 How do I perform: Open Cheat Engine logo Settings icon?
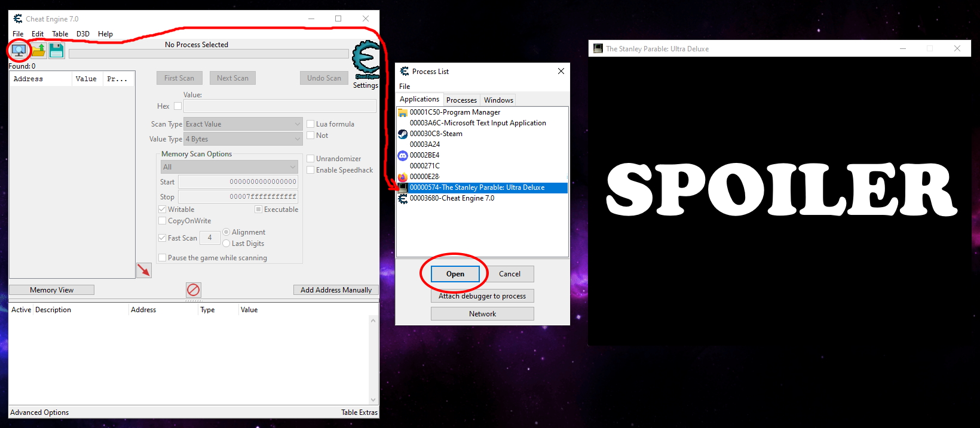point(366,60)
